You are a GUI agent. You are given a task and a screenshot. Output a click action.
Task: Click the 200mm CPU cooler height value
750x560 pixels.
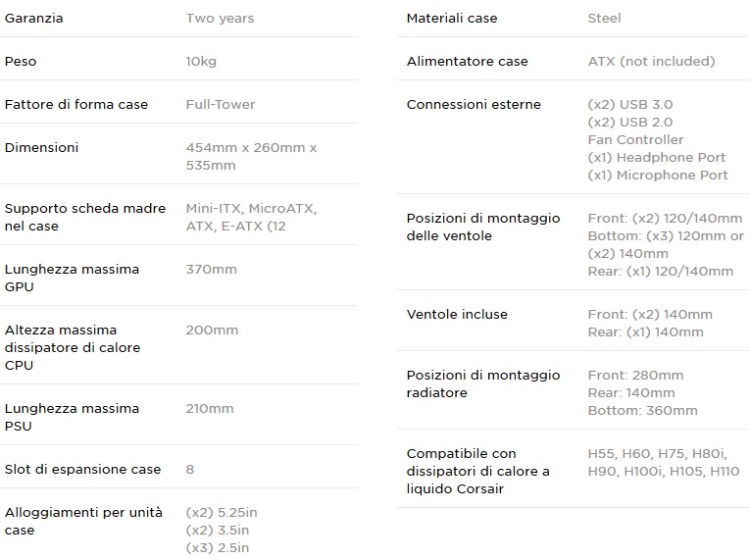(x=212, y=330)
